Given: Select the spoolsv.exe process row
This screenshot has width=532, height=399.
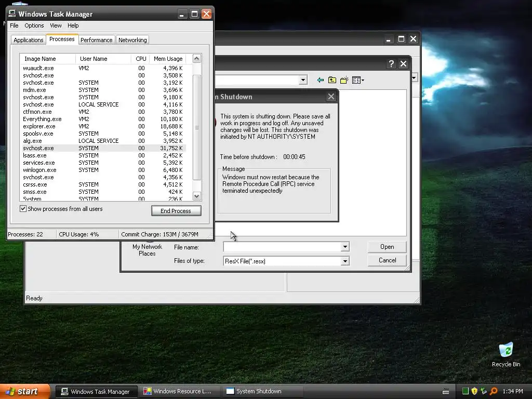Looking at the screenshot, I should tap(103, 134).
